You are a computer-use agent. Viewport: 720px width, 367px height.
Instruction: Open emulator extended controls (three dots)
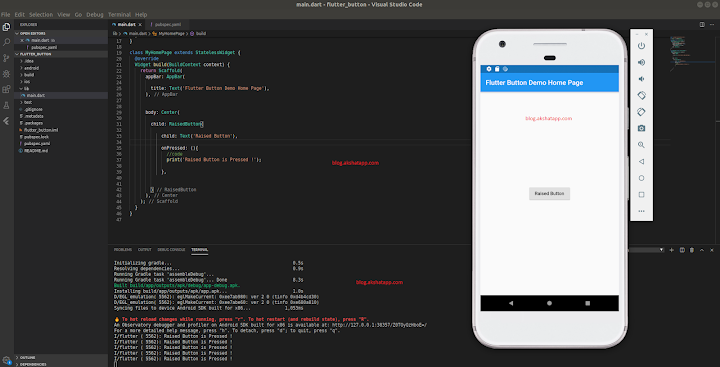tap(641, 211)
